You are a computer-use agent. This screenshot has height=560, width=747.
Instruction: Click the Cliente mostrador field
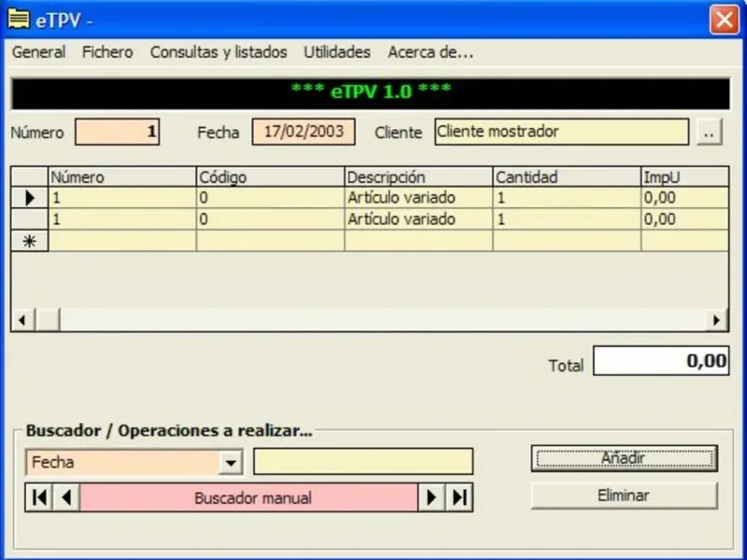pos(562,132)
